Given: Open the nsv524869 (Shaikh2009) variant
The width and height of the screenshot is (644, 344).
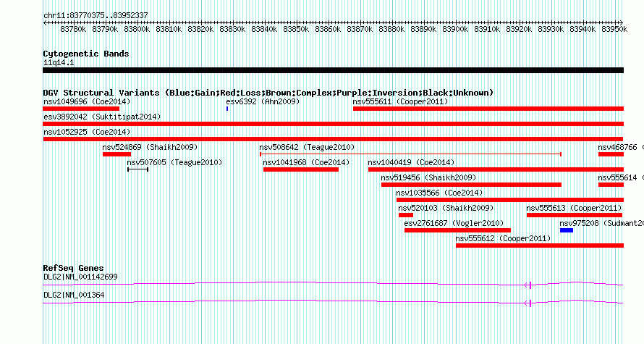Looking at the screenshot, I should 150,147.
